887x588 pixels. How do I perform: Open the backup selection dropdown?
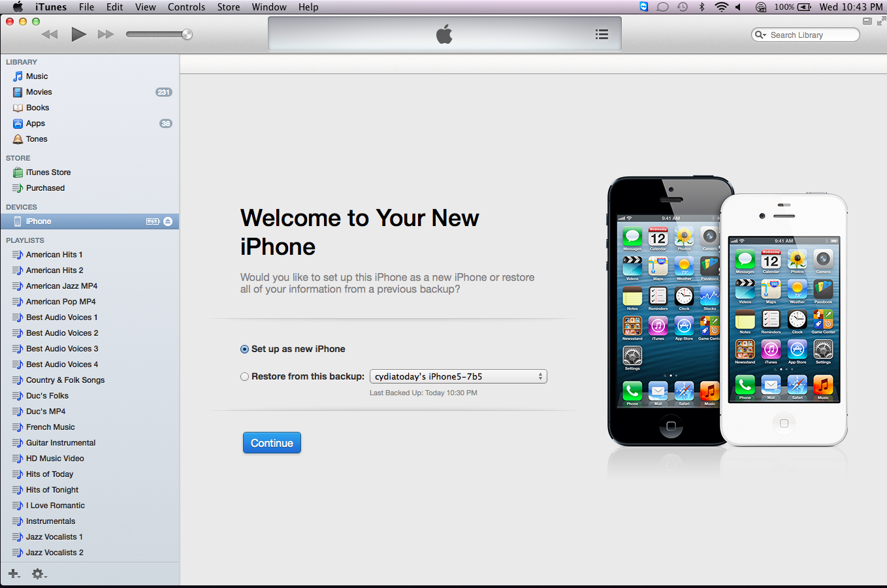click(x=459, y=376)
